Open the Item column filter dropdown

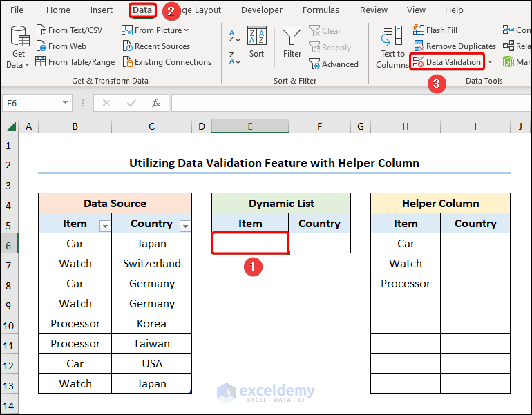(105, 226)
